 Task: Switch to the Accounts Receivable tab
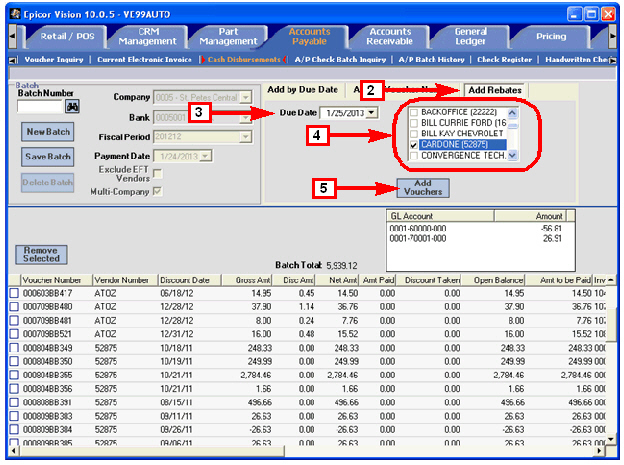(x=390, y=36)
